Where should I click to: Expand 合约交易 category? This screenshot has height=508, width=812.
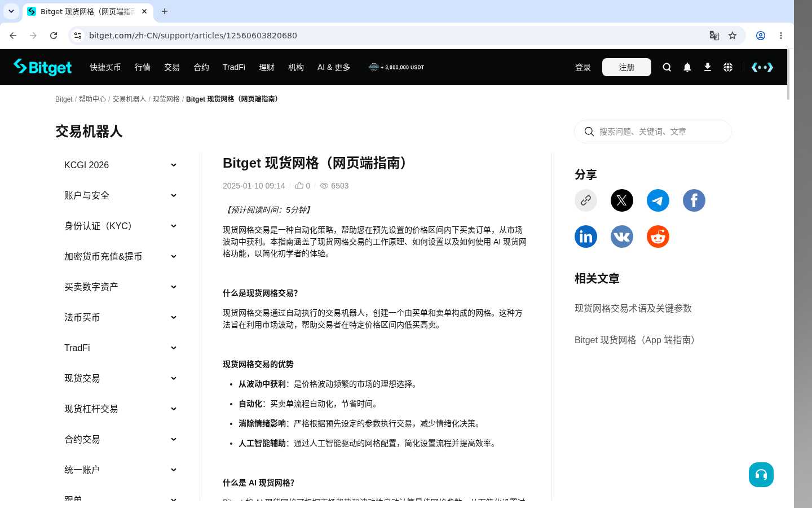coord(121,439)
